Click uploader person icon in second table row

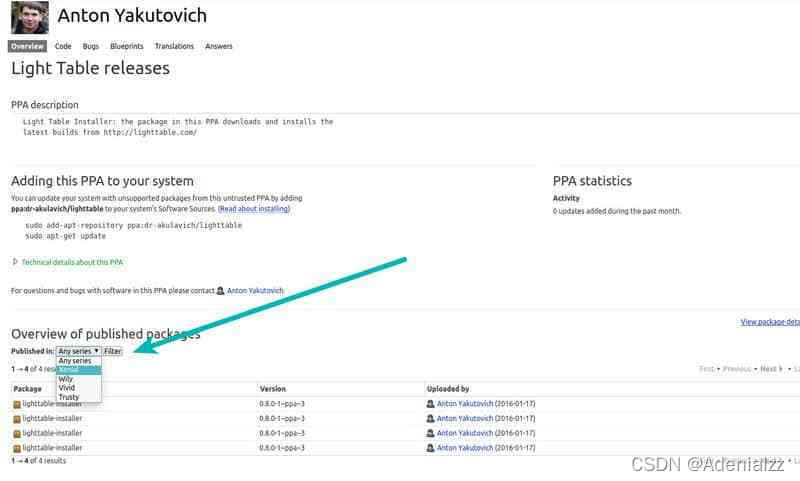[x=431, y=419]
